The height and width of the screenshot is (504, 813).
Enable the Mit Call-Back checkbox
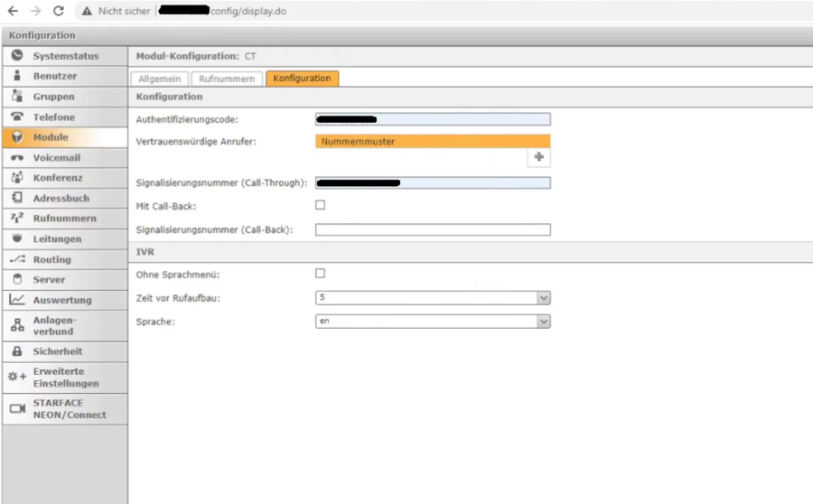pos(320,205)
